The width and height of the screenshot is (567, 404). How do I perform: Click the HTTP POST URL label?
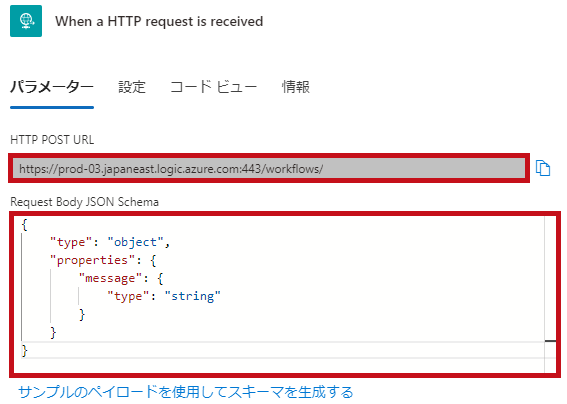(52, 140)
